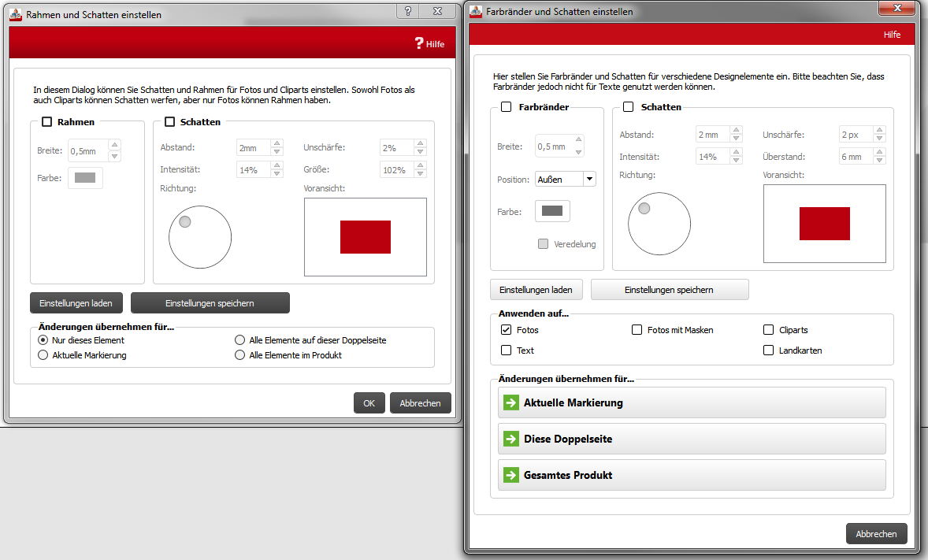Image resolution: width=928 pixels, height=560 pixels.
Task: Click the app icon of Farbränder und Schatten window
Action: coord(476,11)
